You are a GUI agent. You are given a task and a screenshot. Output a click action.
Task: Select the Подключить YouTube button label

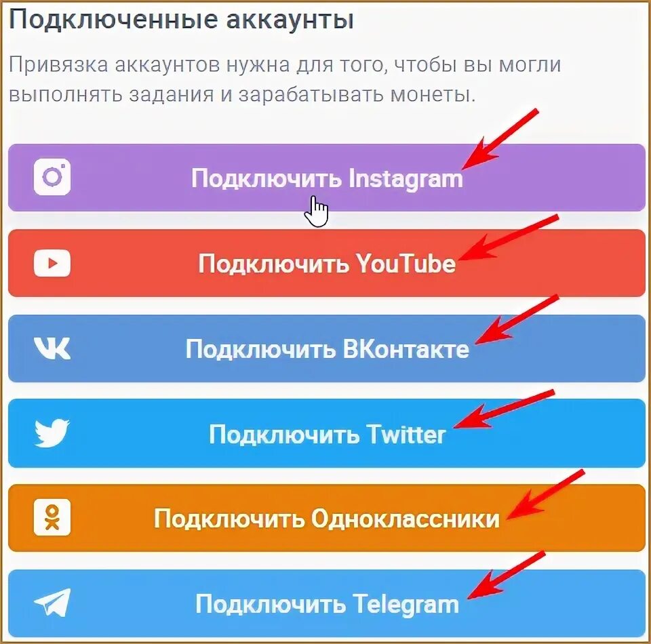coord(327,264)
